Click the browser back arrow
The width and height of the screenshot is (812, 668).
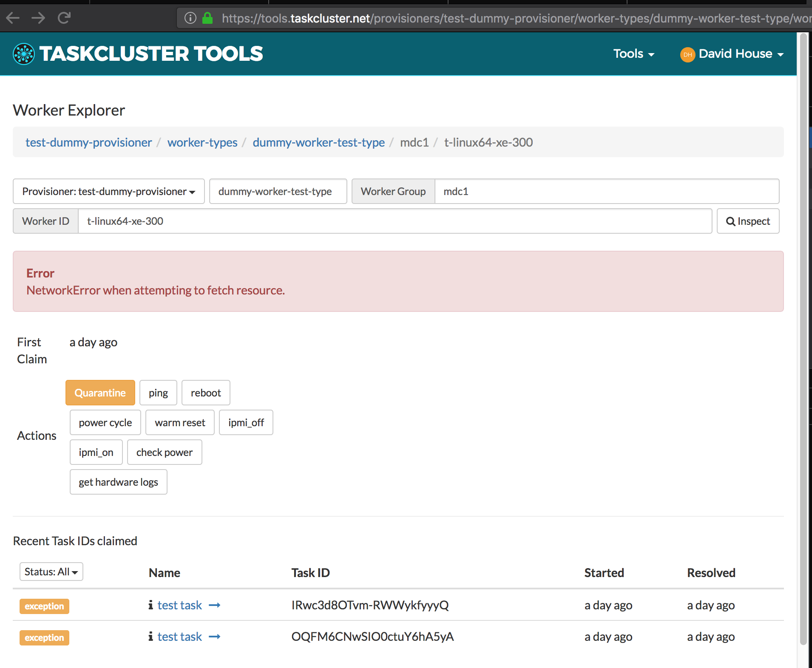13,18
